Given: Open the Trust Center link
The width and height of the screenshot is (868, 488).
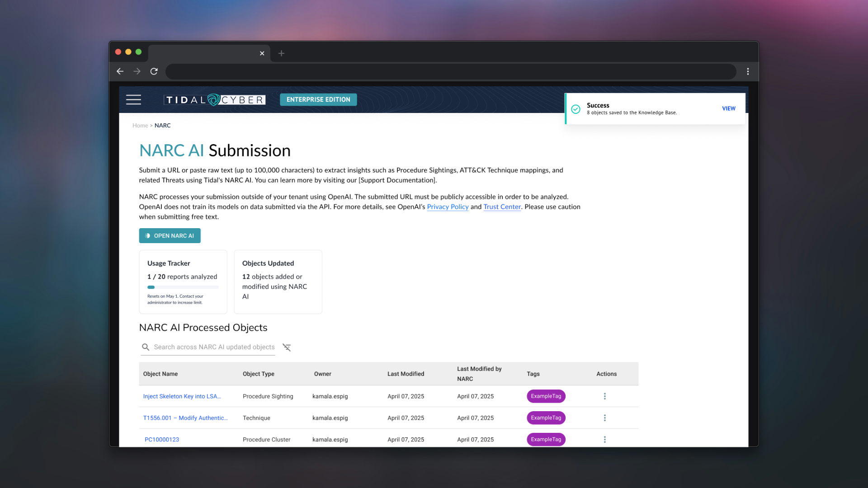Looking at the screenshot, I should pyautogui.click(x=502, y=207).
